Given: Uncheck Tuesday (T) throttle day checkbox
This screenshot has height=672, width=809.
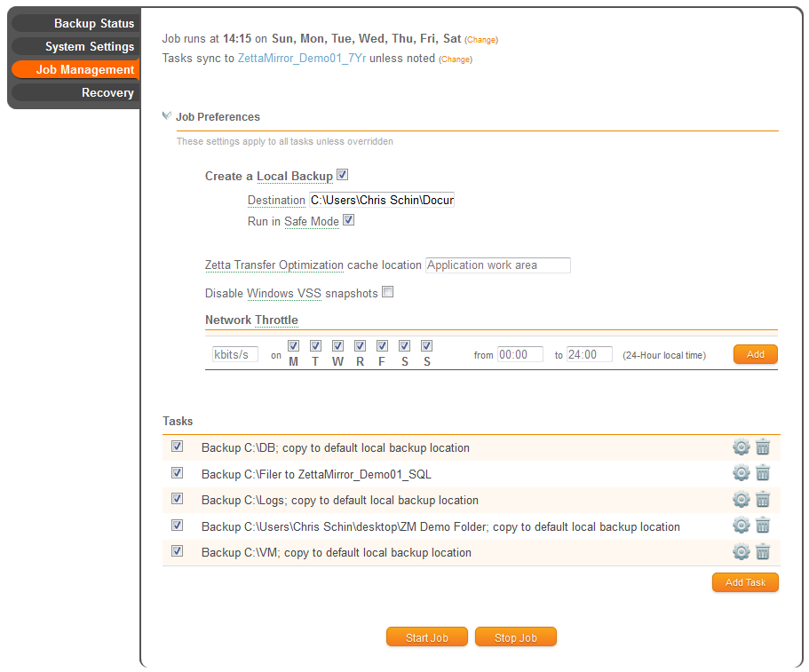Looking at the screenshot, I should click(x=316, y=345).
